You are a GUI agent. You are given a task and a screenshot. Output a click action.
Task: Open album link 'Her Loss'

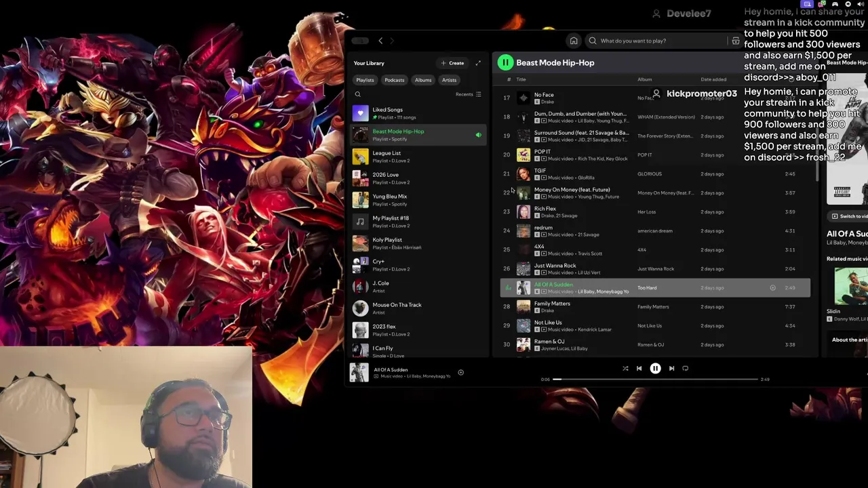(x=647, y=212)
